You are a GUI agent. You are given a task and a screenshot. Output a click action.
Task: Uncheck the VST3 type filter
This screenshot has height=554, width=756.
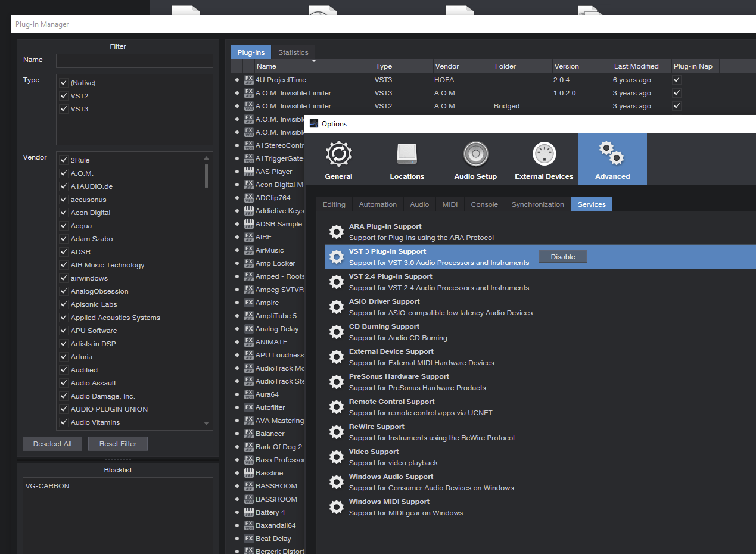64,109
